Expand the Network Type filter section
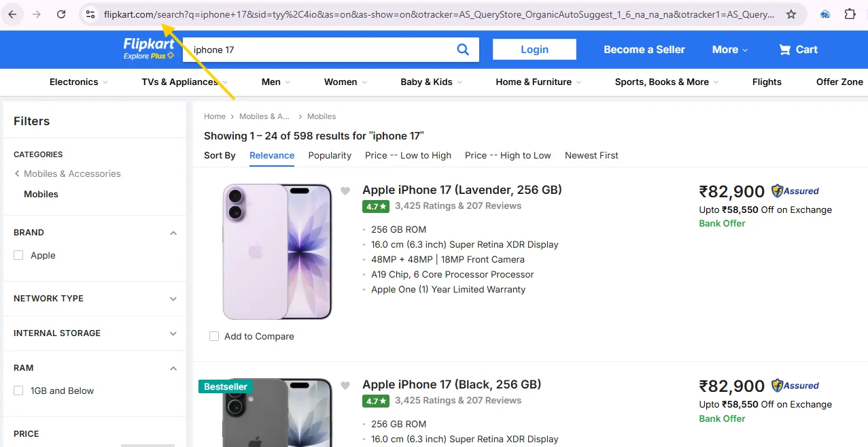 (172, 299)
